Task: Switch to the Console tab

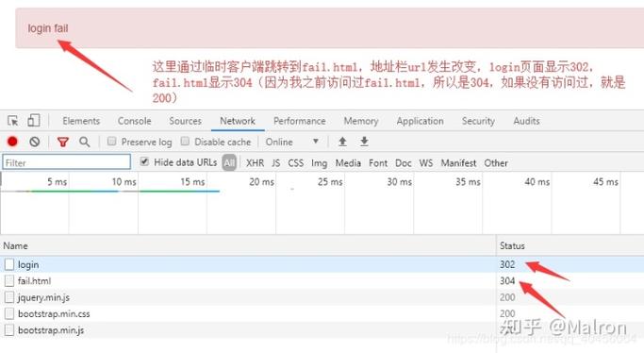Action: (x=134, y=121)
